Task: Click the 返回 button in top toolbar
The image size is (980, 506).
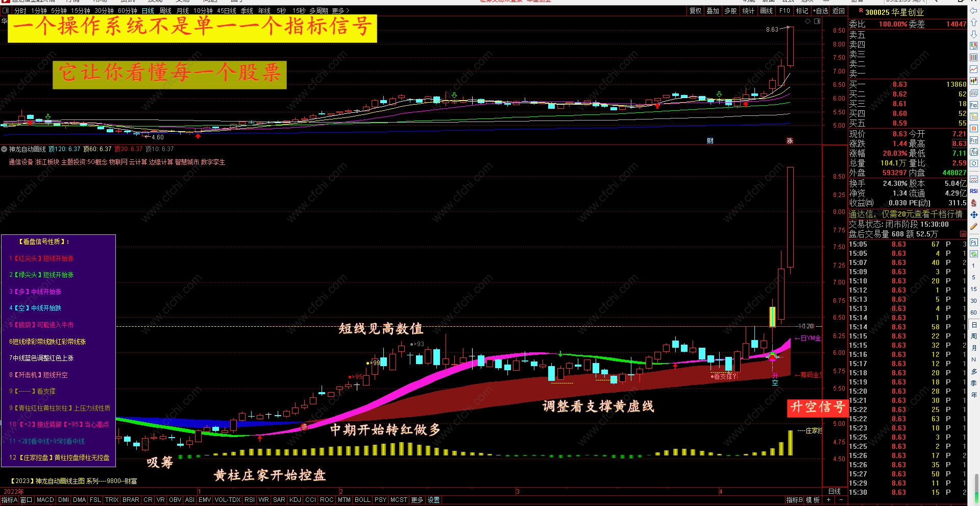Action: click(x=839, y=11)
